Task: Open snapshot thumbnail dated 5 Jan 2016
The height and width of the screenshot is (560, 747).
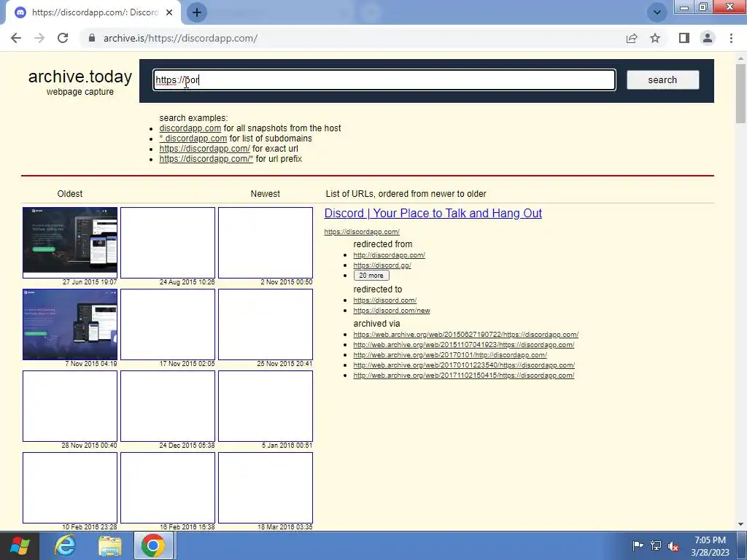Action: pyautogui.click(x=266, y=406)
